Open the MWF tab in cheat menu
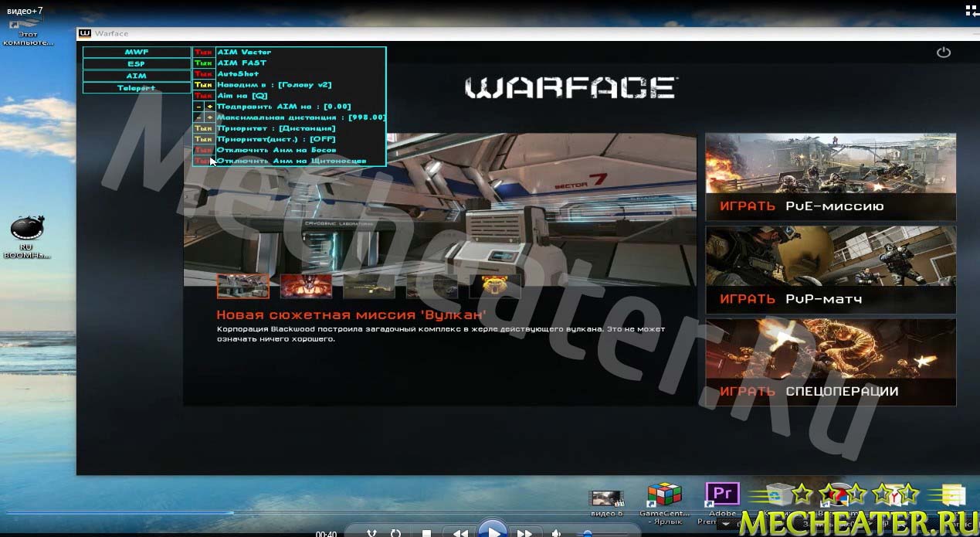 pyautogui.click(x=137, y=53)
